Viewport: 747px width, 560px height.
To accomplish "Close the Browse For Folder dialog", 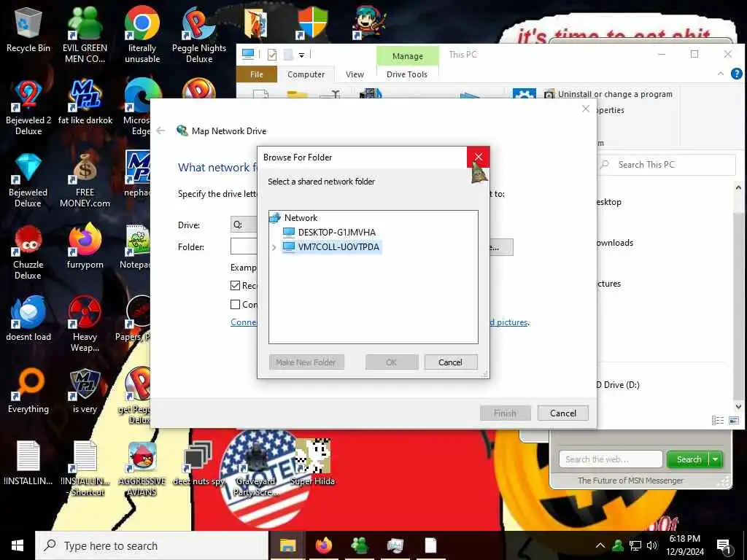I will click(479, 157).
